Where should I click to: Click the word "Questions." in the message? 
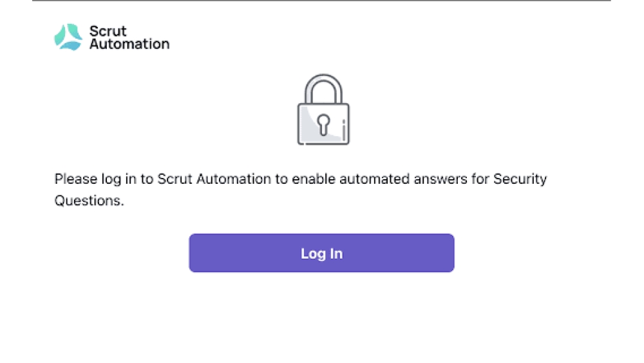click(89, 201)
